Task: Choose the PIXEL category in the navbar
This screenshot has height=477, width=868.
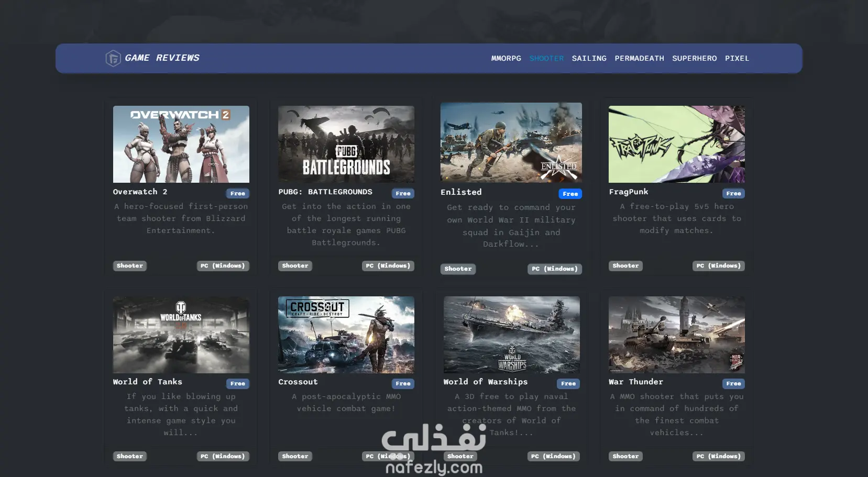Action: tap(737, 58)
